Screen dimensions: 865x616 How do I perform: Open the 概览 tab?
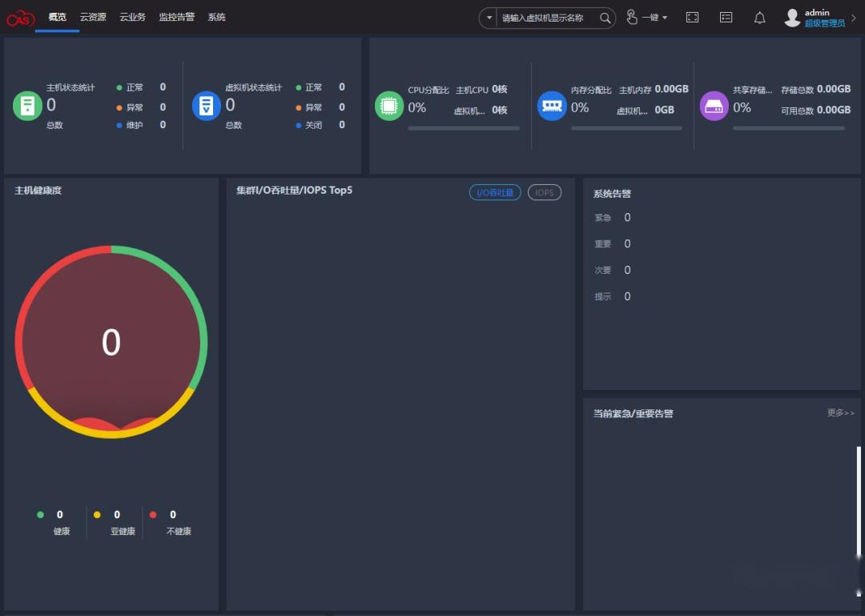click(x=58, y=17)
